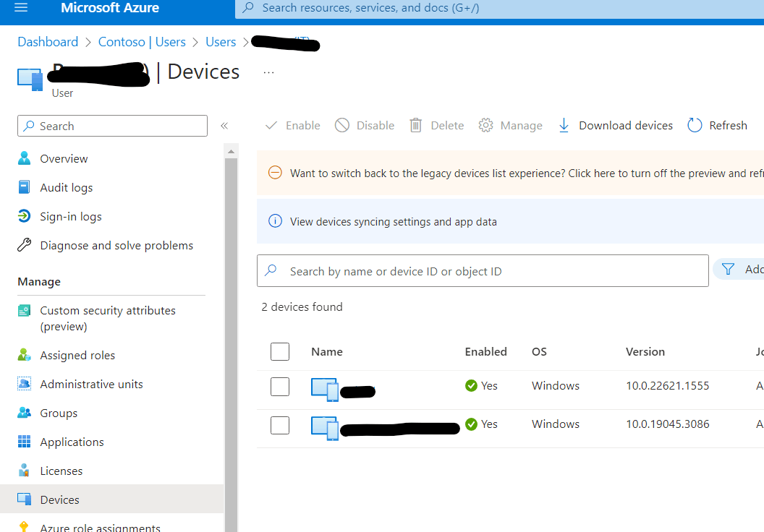The width and height of the screenshot is (764, 532).
Task: Click the Overview person icon
Action: 24,158
